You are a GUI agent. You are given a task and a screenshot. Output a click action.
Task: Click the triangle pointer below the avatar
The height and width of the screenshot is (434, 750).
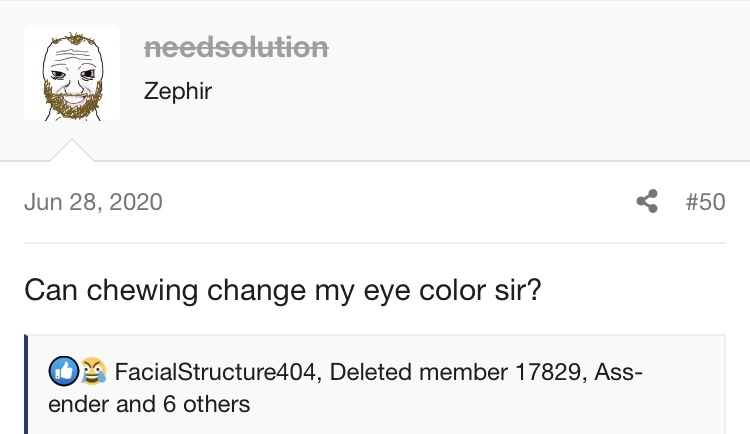click(72, 150)
